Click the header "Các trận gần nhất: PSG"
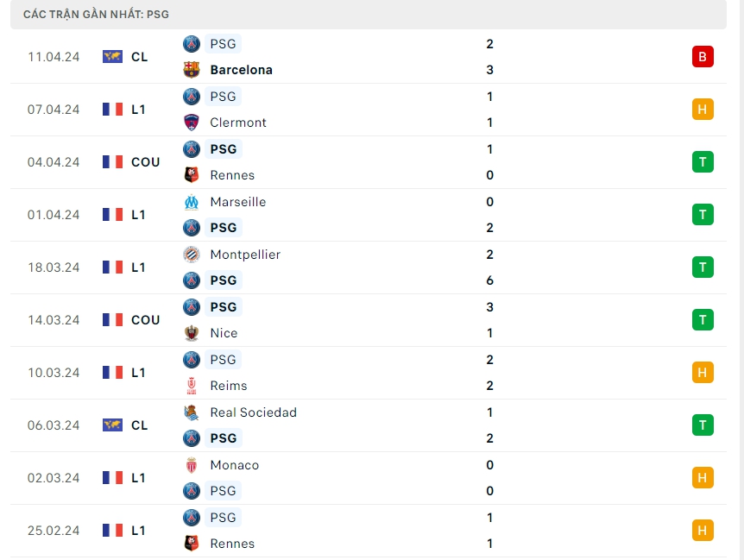744x560 pixels. point(96,15)
